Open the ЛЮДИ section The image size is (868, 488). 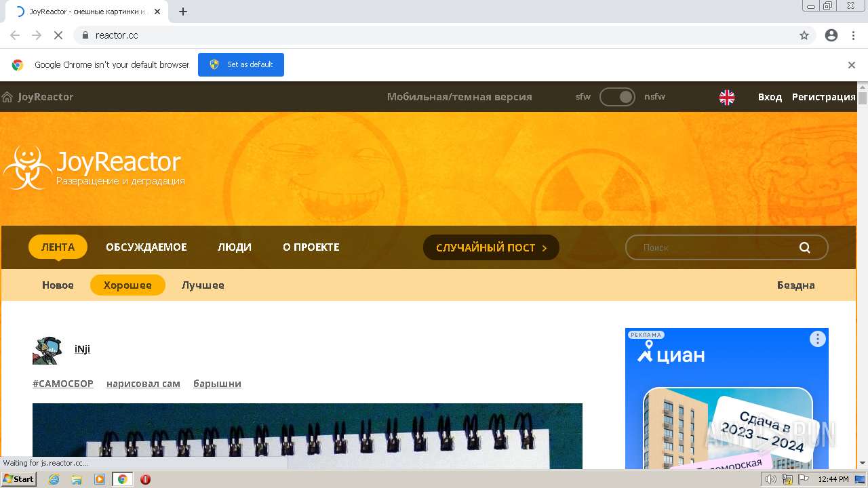235,247
